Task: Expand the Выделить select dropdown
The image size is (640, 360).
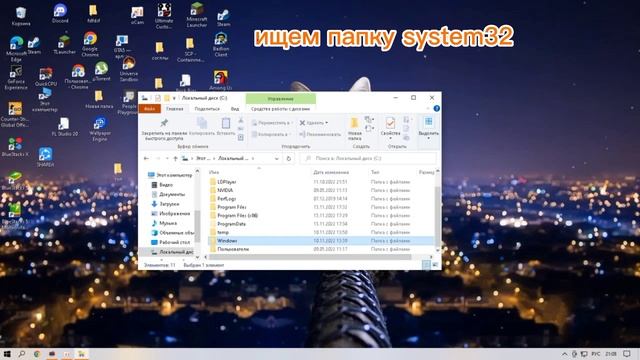Action: (429, 129)
